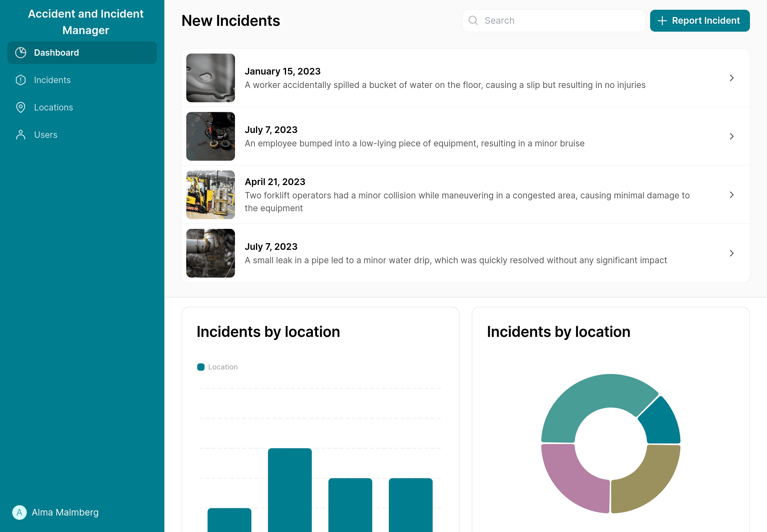This screenshot has height=532, width=767.
Task: Open the Dashboard sidebar item
Action: pos(82,53)
